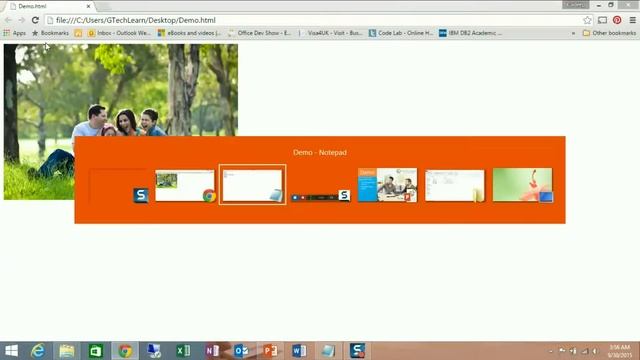Image resolution: width=640 pixels, height=360 pixels.
Task: Select the Desktop thumbnail with flower wallpaper
Action: (522, 185)
